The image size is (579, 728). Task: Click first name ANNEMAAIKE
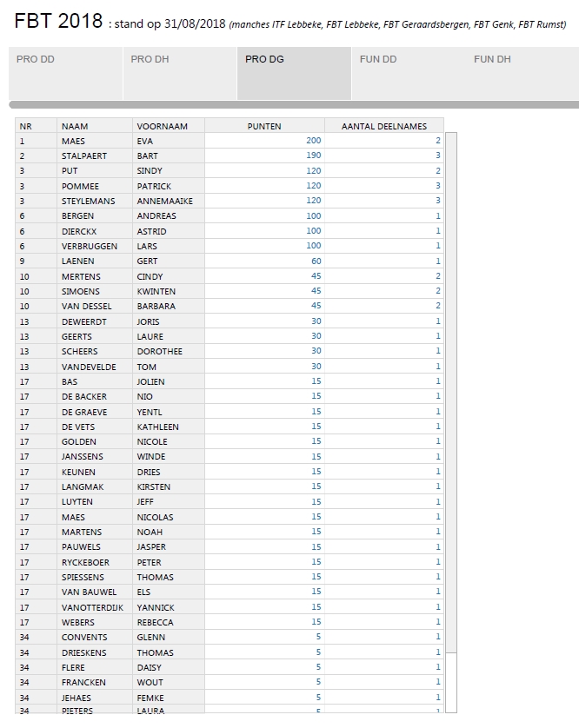[164, 201]
